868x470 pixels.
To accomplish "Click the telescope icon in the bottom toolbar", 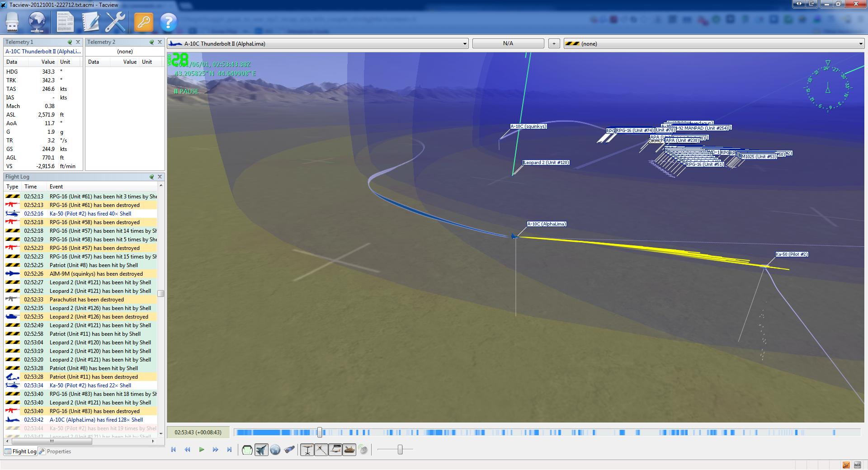I will pyautogui.click(x=289, y=450).
